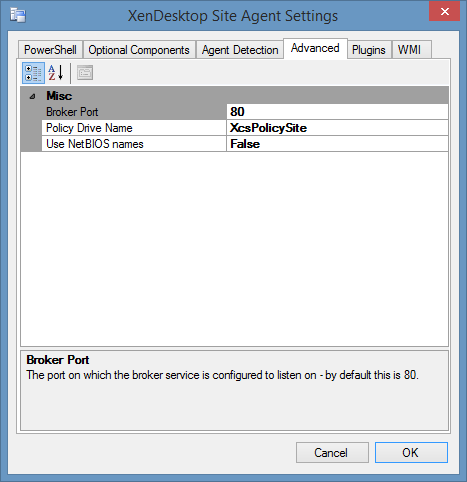Open the Plugins tab
The image size is (467, 482).
[369, 50]
